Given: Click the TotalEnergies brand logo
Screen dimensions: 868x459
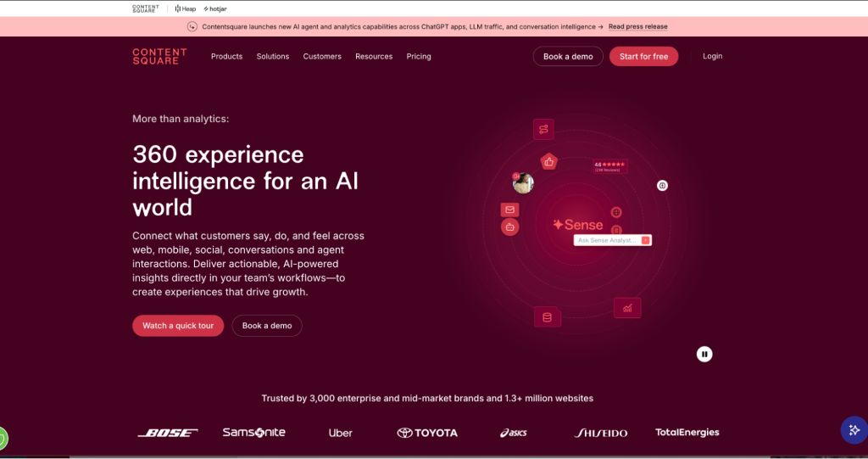Looking at the screenshot, I should (687, 432).
